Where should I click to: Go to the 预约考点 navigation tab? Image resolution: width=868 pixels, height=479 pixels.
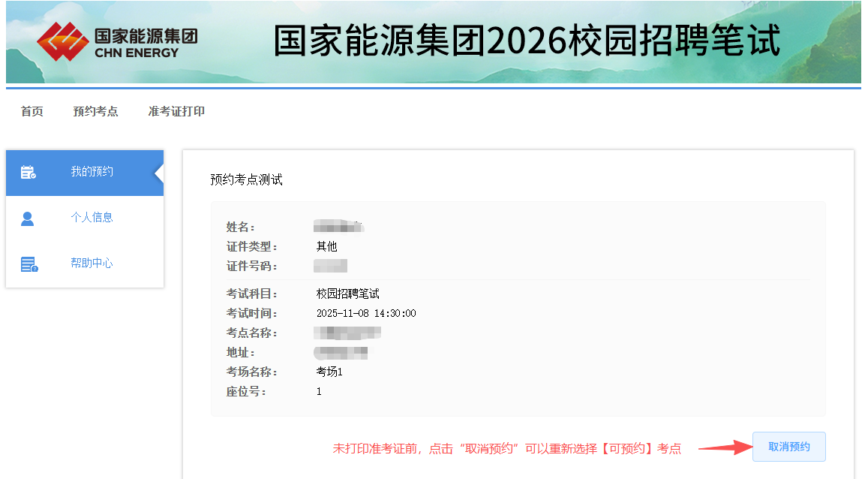(x=95, y=111)
